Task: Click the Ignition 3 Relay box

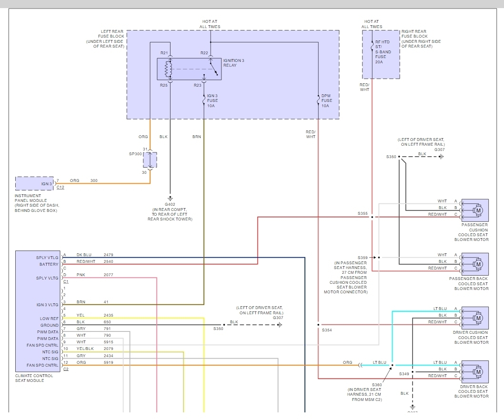Action: point(189,69)
